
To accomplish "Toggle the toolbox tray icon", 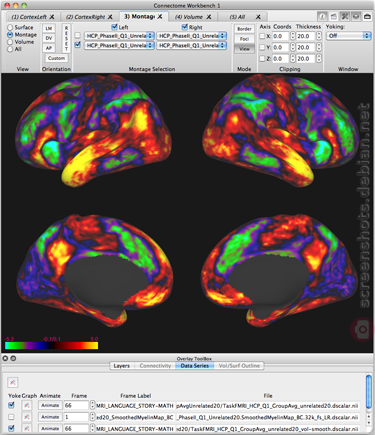I will (x=356, y=16).
